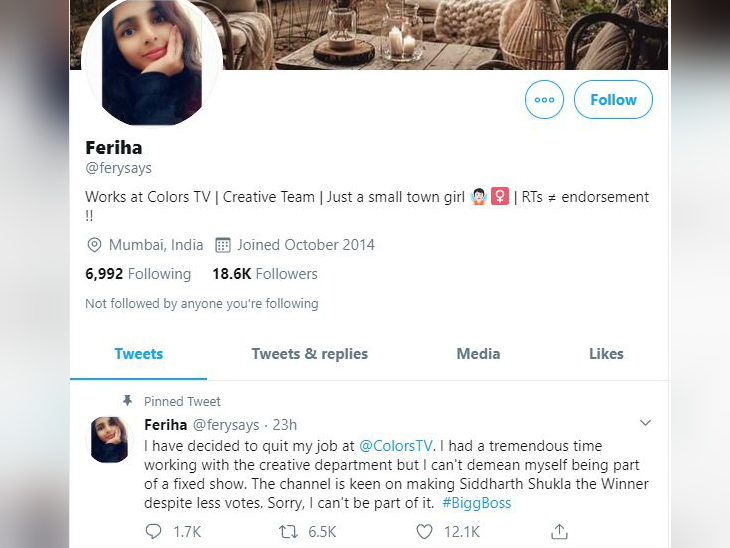Open the Tweets & replies tab
The image size is (730, 548).
[x=309, y=354]
